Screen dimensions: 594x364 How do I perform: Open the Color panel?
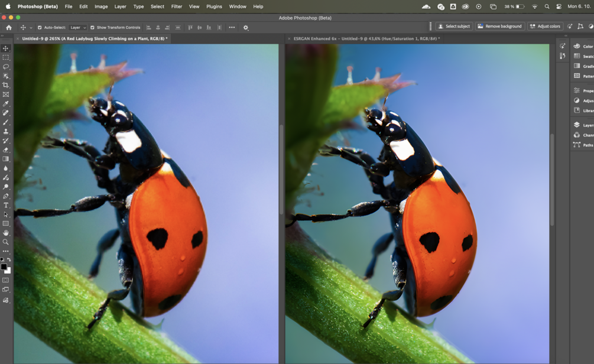pyautogui.click(x=583, y=46)
